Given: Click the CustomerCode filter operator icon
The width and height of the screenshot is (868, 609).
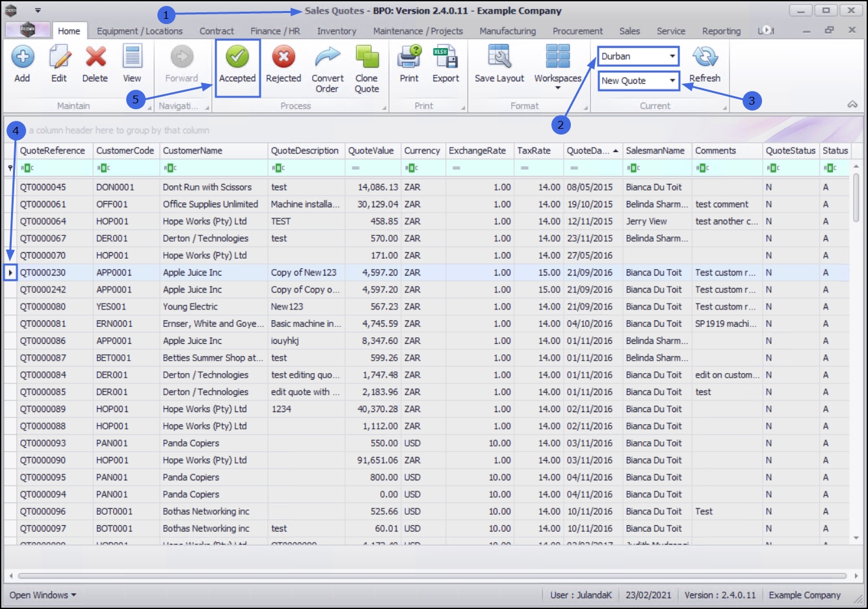Looking at the screenshot, I should coord(103,168).
